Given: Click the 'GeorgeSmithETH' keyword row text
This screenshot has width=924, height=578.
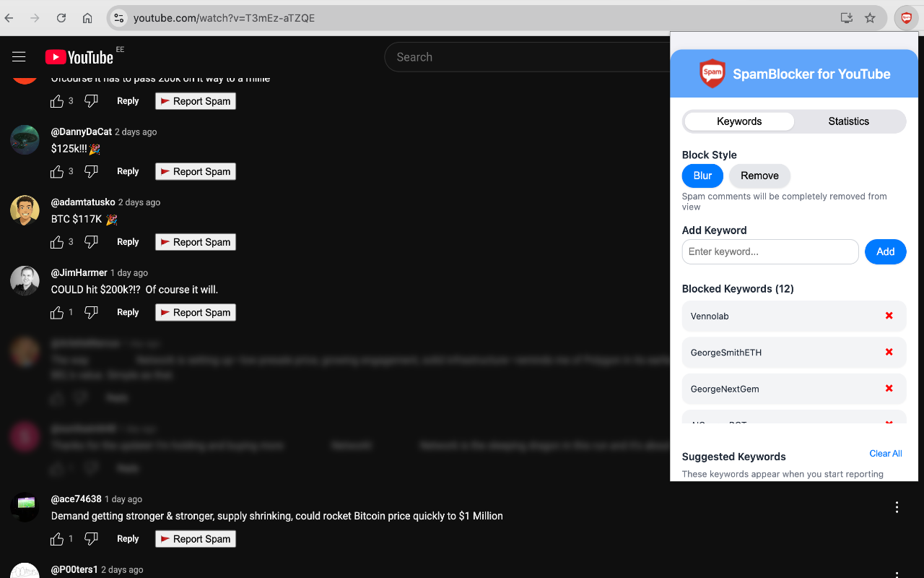Looking at the screenshot, I should coord(726,353).
